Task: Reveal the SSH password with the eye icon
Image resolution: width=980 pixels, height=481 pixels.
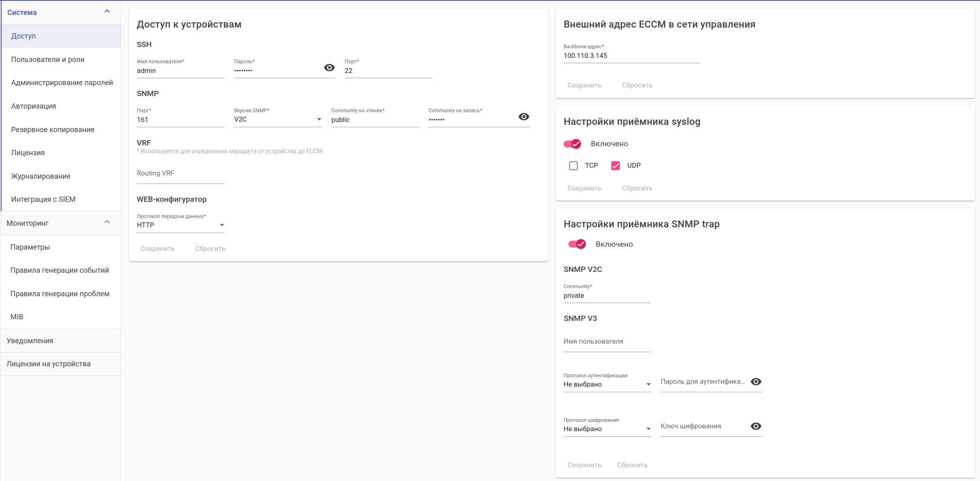Action: (x=329, y=68)
